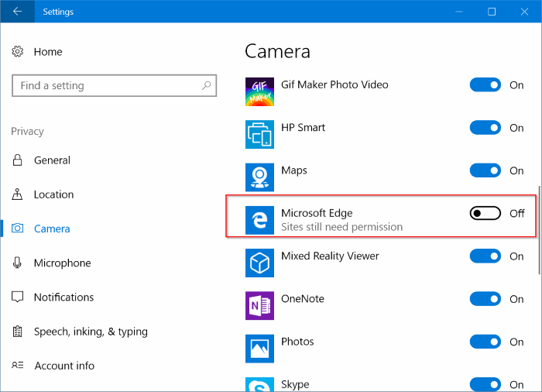Click the Microsoft Edge app icon

[259, 220]
